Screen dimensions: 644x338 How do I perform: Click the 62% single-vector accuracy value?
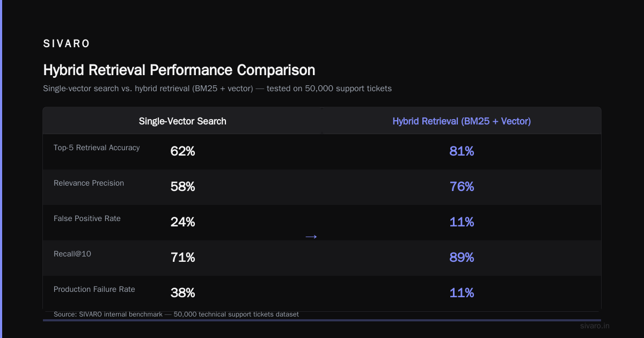[x=182, y=151]
